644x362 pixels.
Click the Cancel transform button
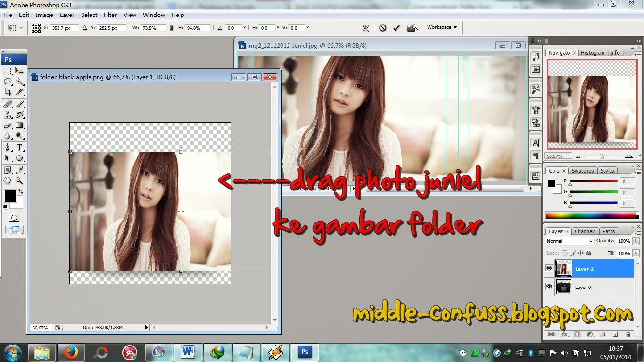(x=382, y=27)
